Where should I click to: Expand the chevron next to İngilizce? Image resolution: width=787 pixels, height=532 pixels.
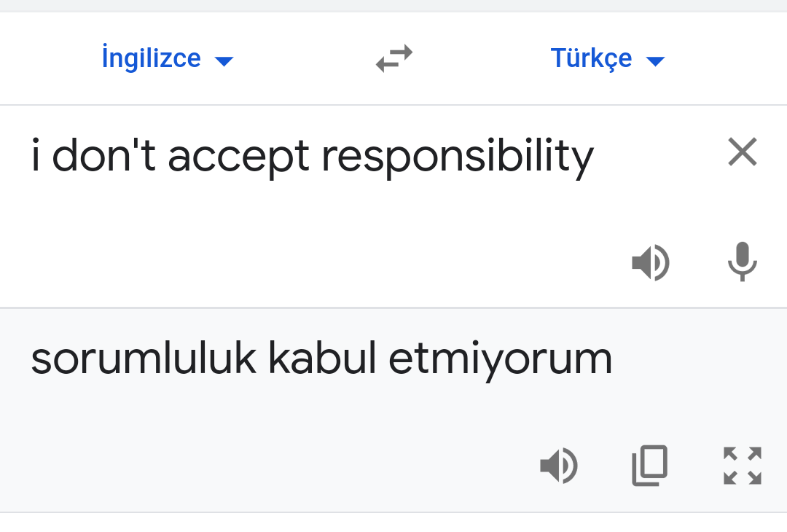[x=224, y=61]
